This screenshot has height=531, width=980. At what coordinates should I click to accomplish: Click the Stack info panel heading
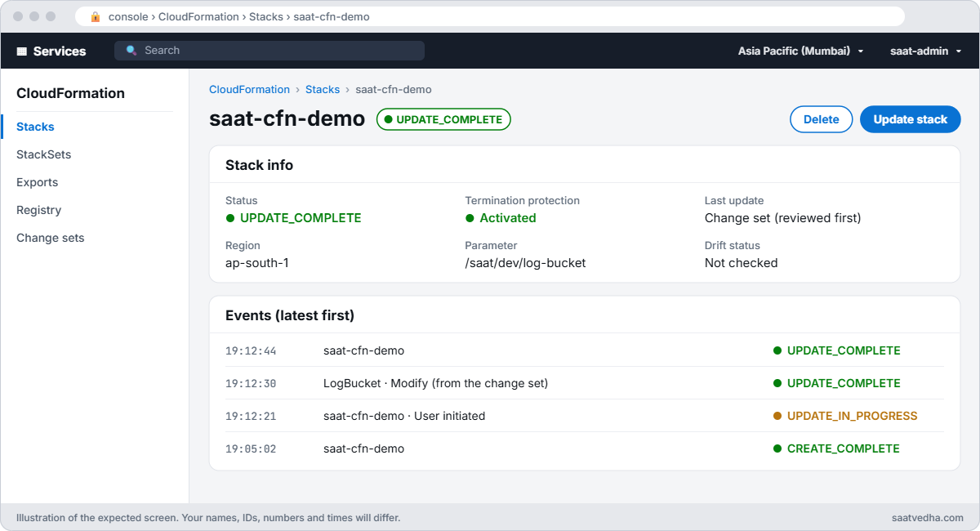[259, 165]
